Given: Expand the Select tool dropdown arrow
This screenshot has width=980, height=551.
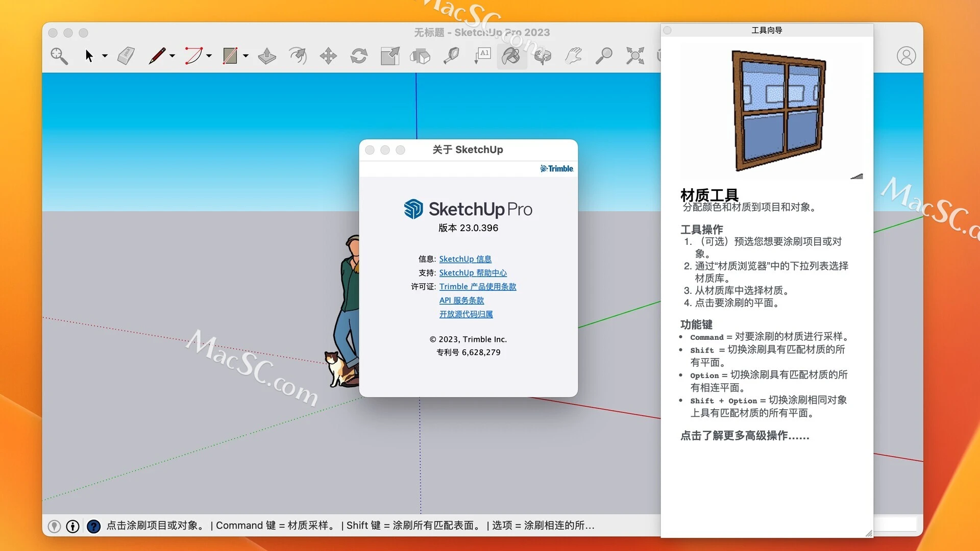Looking at the screenshot, I should [105, 56].
